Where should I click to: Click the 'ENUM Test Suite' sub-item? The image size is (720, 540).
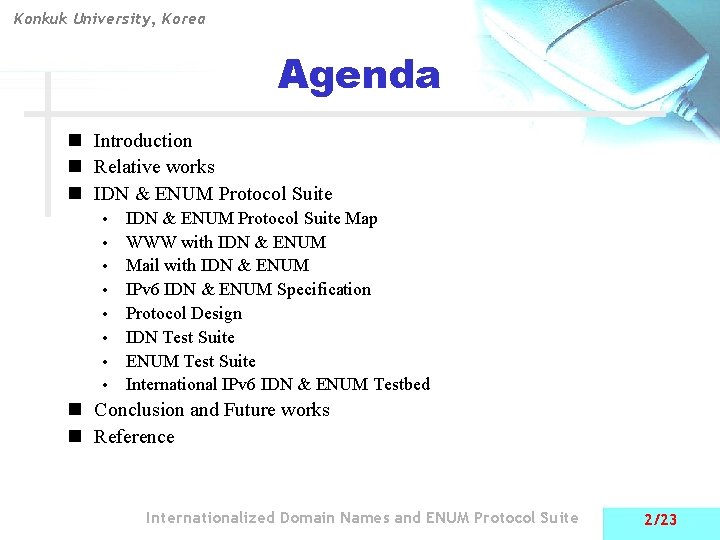(191, 361)
